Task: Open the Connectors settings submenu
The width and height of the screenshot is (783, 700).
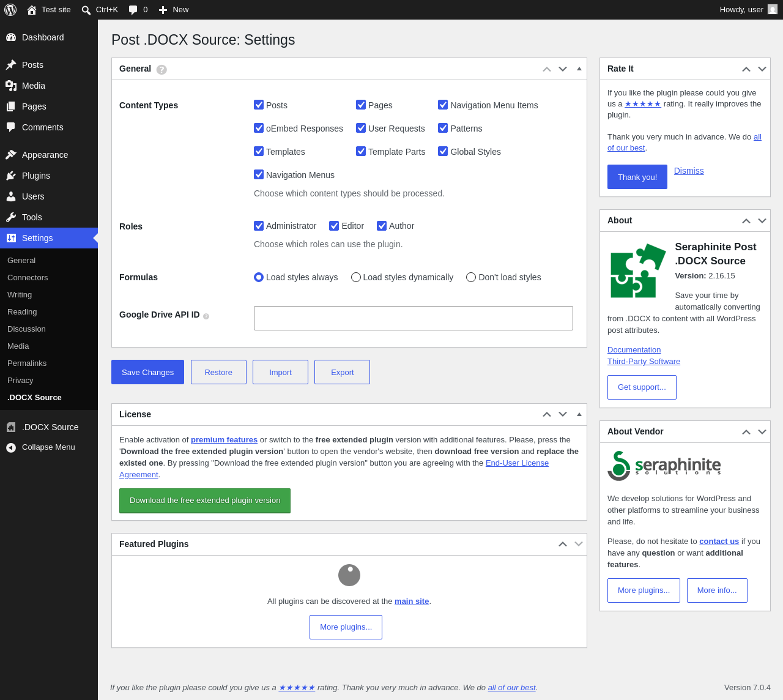Action: [x=28, y=278]
